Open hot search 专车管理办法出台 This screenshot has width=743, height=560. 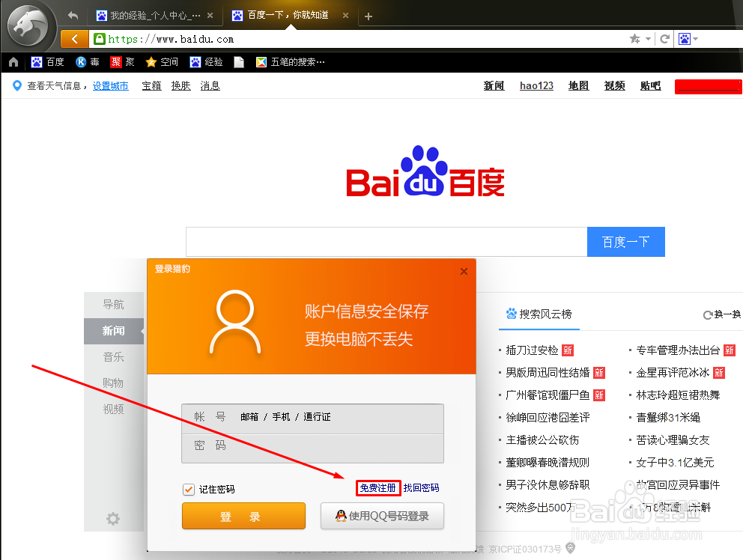[x=678, y=350]
